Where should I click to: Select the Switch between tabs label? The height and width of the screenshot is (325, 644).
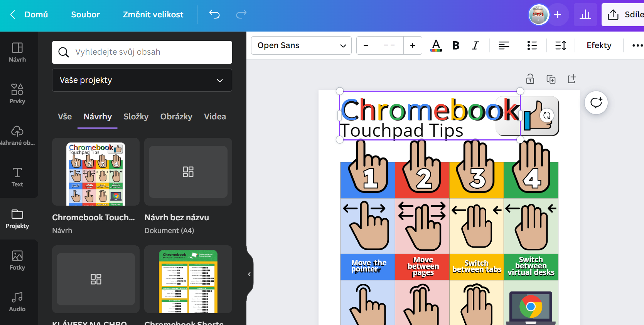click(x=477, y=266)
